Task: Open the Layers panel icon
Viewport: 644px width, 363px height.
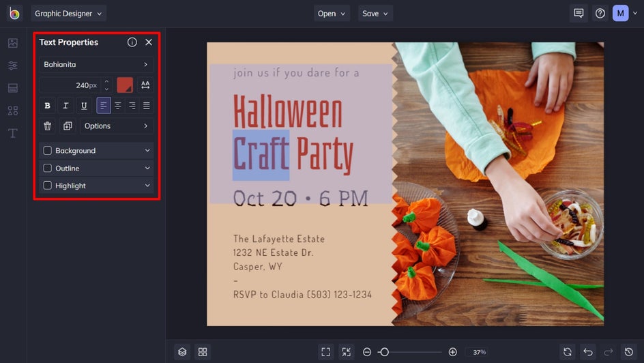Action: [182, 352]
